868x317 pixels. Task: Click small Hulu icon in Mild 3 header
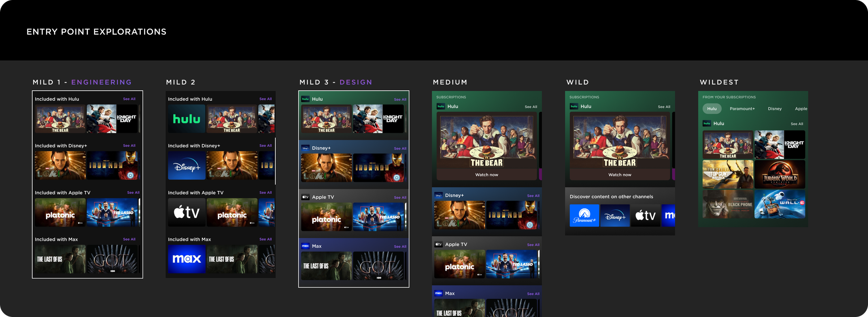click(x=305, y=99)
